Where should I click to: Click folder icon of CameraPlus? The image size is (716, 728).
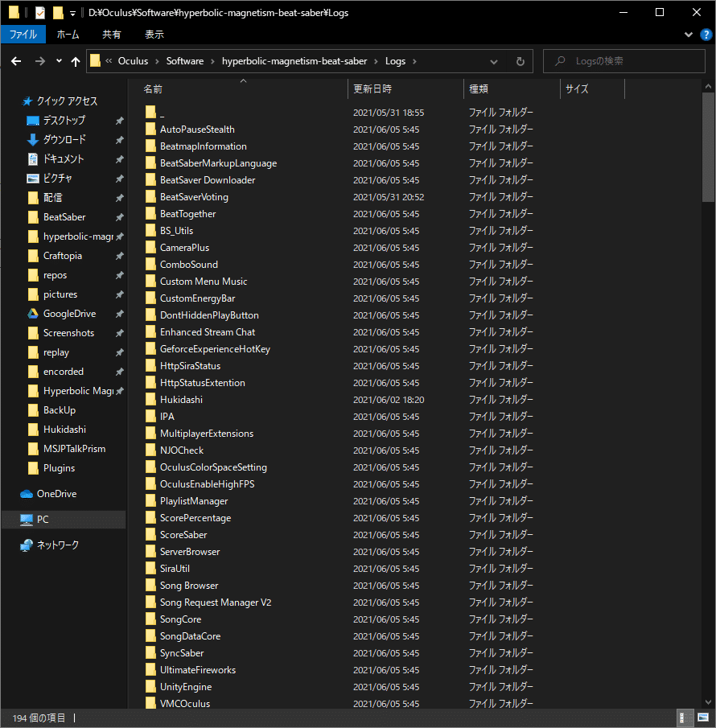(150, 248)
